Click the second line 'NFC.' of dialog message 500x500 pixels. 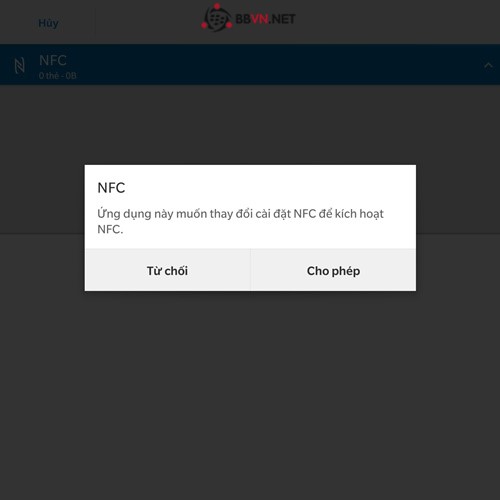[x=110, y=229]
